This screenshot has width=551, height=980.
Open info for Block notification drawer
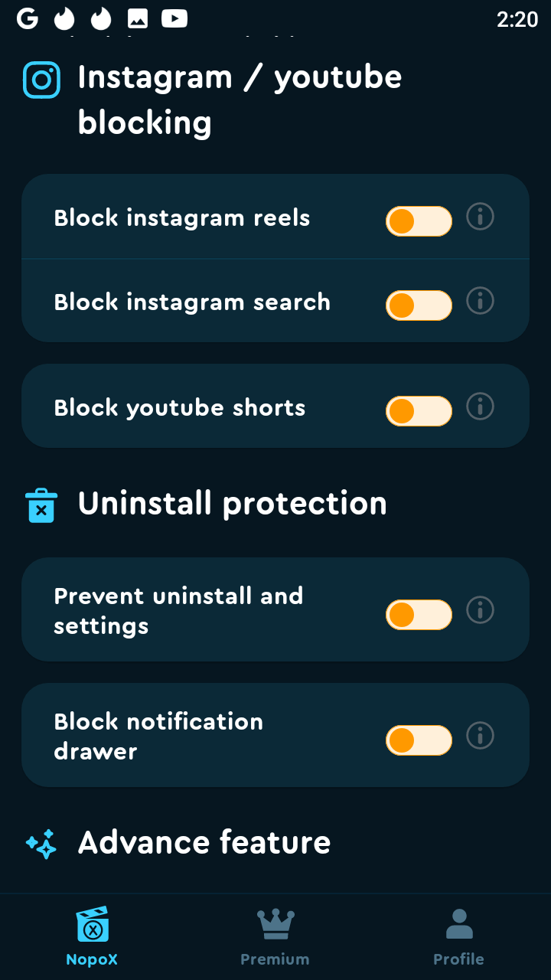[x=480, y=736]
